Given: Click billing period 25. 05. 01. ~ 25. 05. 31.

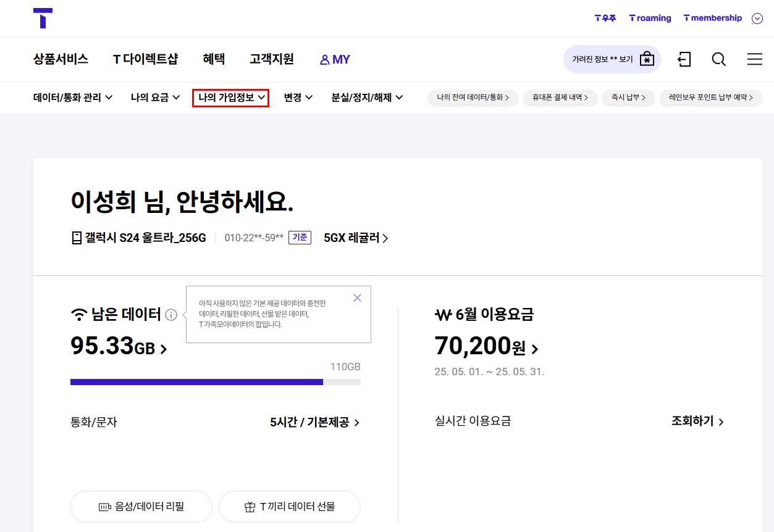Looking at the screenshot, I should (x=489, y=372).
